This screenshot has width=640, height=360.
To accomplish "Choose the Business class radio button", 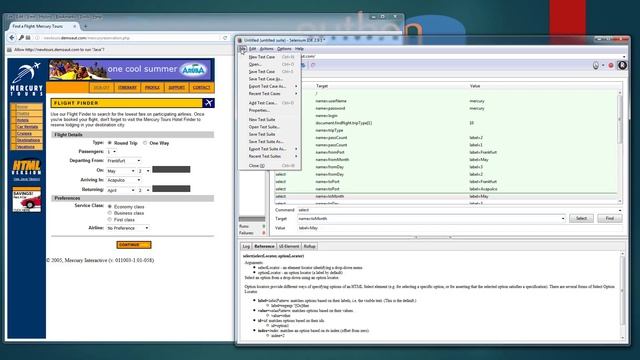I will [110, 213].
